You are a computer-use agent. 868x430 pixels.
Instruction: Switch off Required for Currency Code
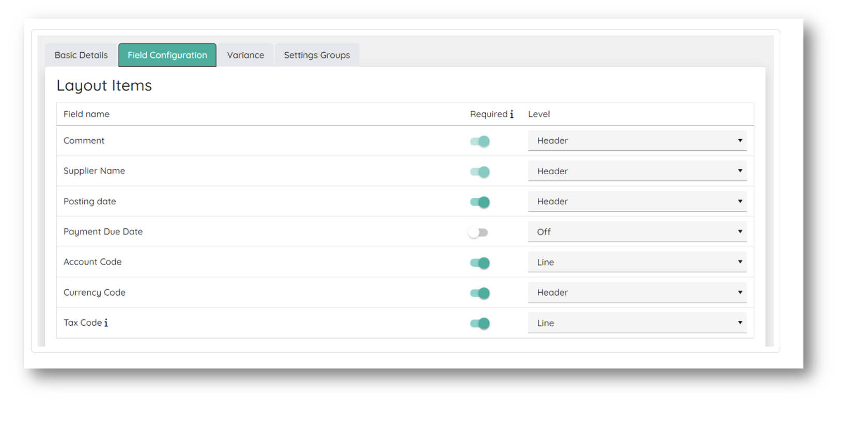[x=479, y=293]
